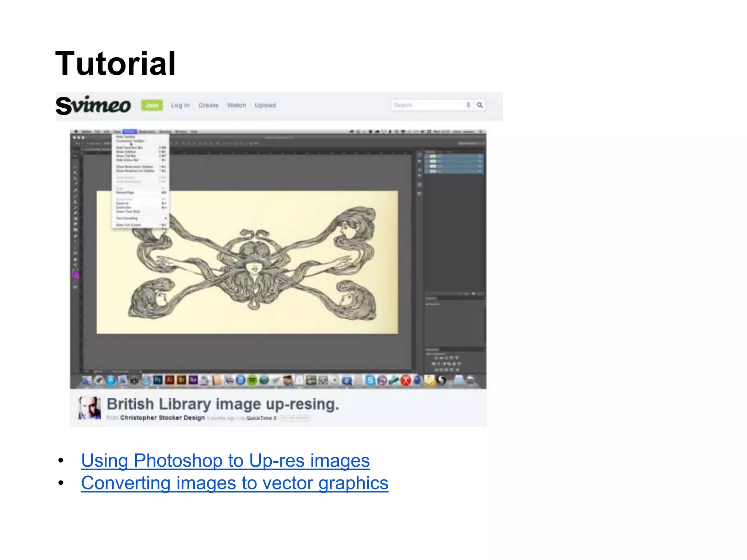Open the Develop menu in menu bar
Screen dimensions: 747x560
pos(165,132)
